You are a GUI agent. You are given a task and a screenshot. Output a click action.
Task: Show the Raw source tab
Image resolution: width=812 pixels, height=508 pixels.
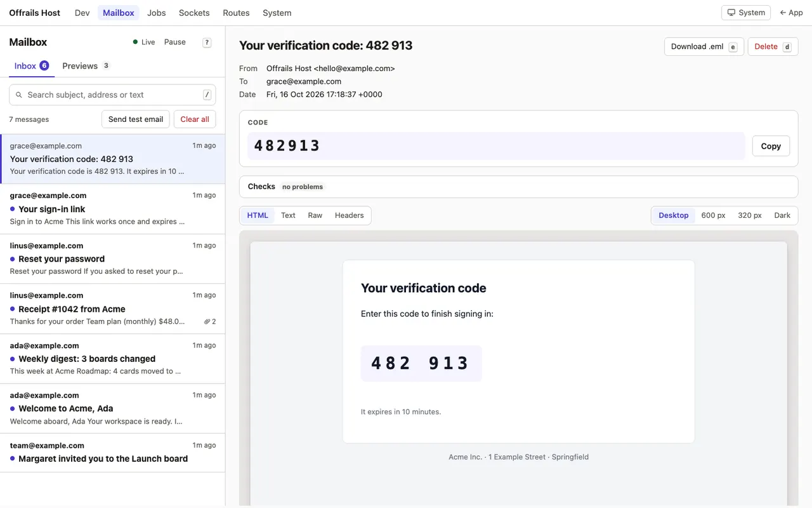(x=315, y=215)
